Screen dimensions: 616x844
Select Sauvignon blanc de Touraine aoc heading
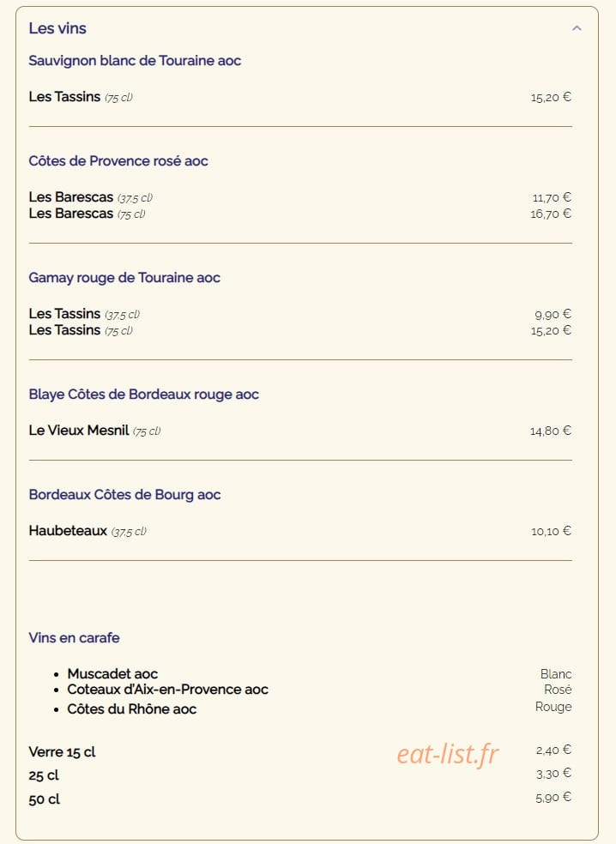pyautogui.click(x=135, y=61)
